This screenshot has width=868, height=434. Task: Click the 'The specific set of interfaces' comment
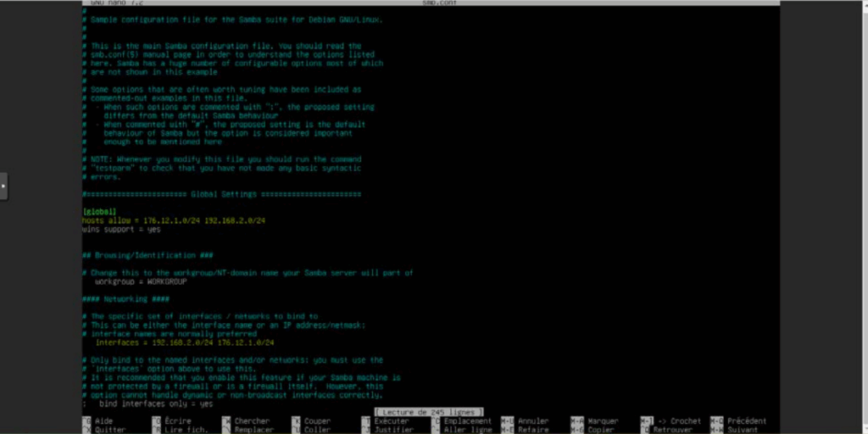[200, 316]
